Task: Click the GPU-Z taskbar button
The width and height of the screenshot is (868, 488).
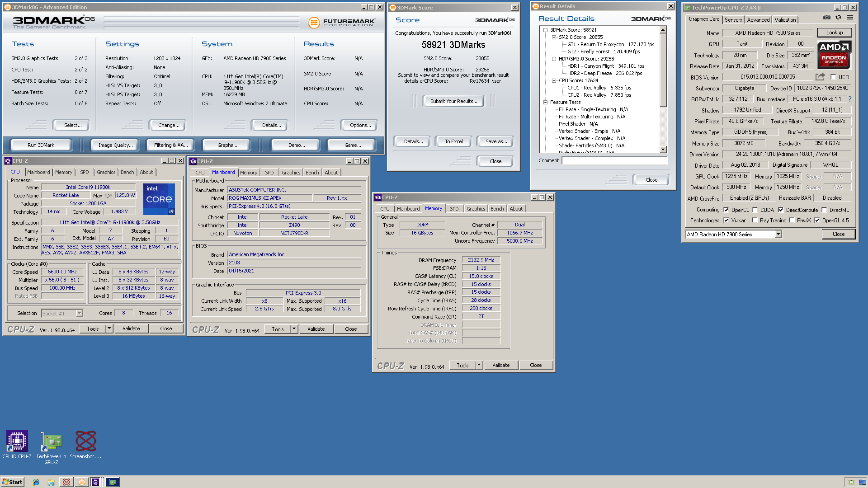Action: point(113,482)
